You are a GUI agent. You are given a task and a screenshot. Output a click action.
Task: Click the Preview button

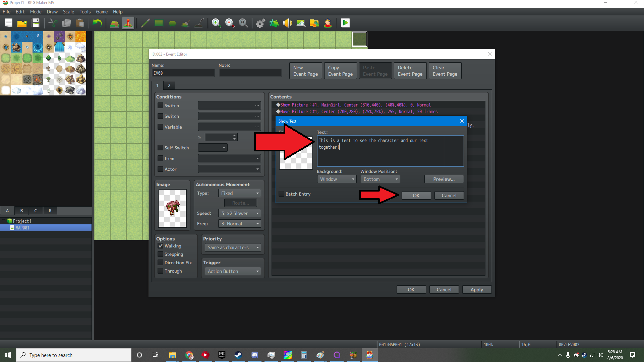click(444, 179)
